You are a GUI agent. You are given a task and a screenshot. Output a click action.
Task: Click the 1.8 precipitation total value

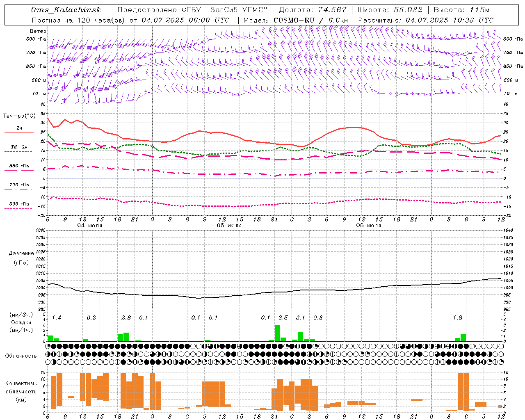click(x=457, y=318)
